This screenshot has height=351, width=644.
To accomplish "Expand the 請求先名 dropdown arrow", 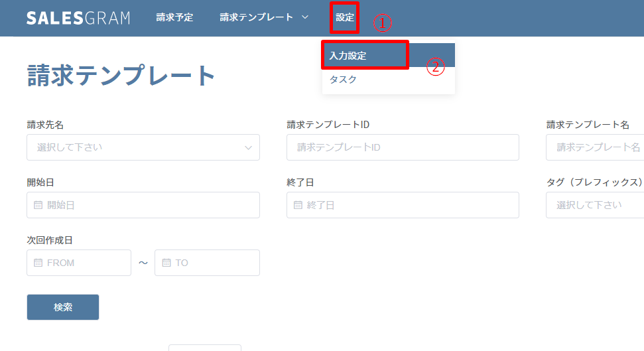I will (248, 147).
